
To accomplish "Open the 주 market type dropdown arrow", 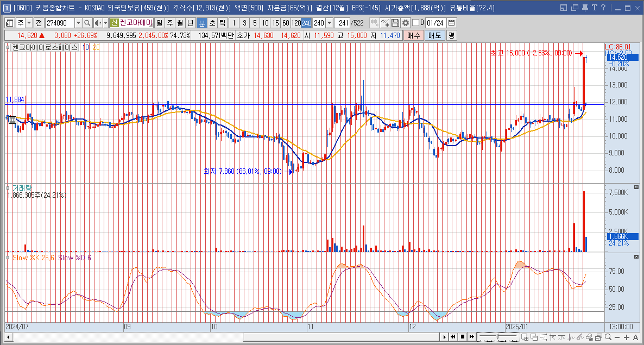I will pos(29,23).
